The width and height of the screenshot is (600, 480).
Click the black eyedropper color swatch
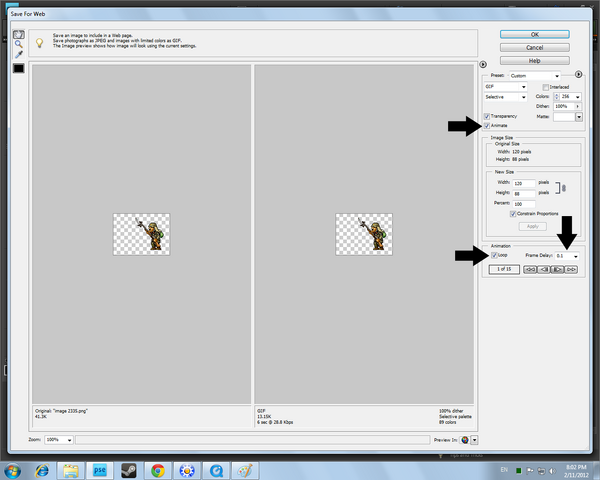click(x=18, y=69)
